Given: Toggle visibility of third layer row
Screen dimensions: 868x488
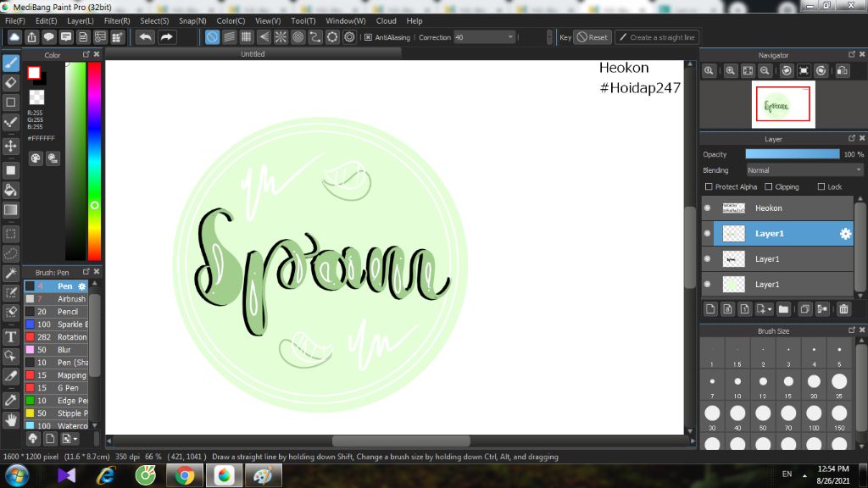Looking at the screenshot, I should click(708, 259).
